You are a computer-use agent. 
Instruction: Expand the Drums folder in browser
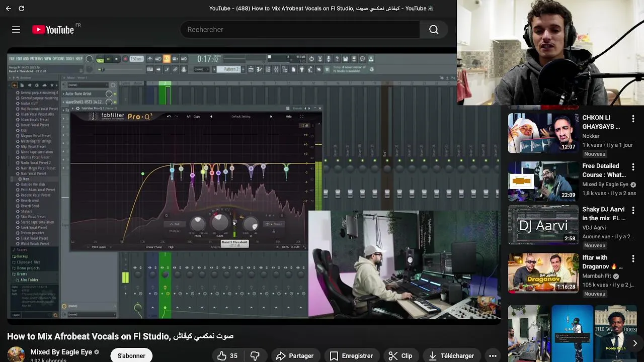pyautogui.click(x=22, y=274)
